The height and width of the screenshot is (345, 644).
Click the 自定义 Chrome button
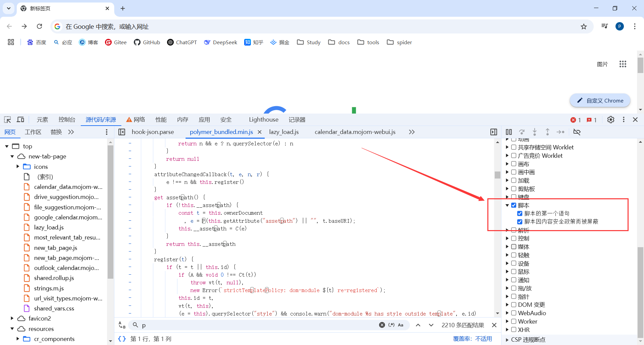pos(600,100)
